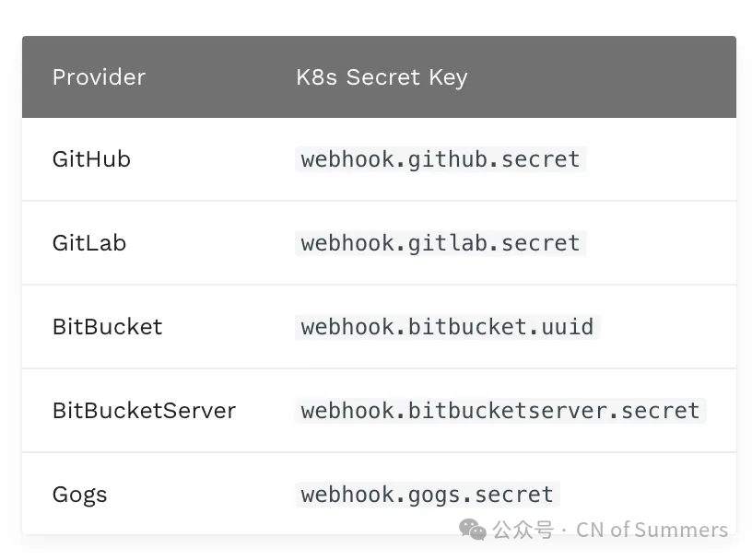Click the K8s Secret Key column header
This screenshot has height=560, width=752.
pyautogui.click(x=382, y=77)
